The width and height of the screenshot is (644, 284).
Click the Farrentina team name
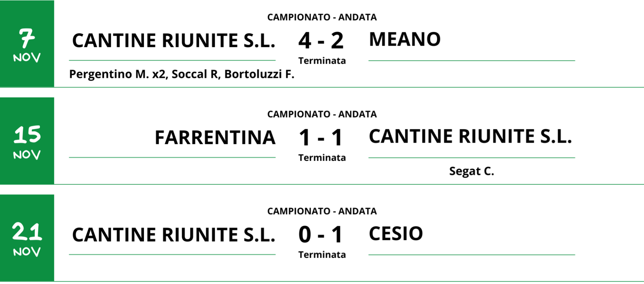click(x=215, y=138)
